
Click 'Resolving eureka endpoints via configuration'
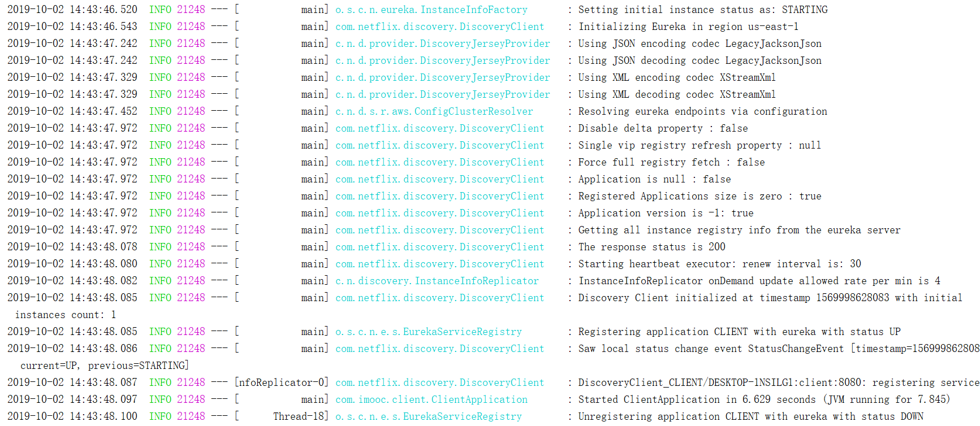click(702, 111)
